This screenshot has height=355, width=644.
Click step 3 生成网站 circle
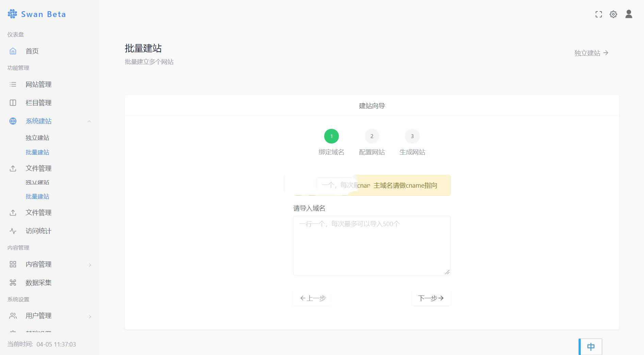[412, 136]
